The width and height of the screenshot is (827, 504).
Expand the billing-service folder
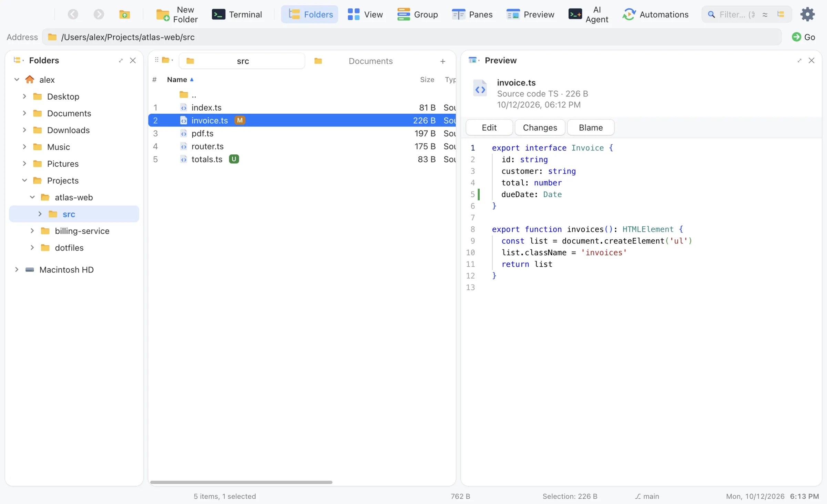[32, 231]
